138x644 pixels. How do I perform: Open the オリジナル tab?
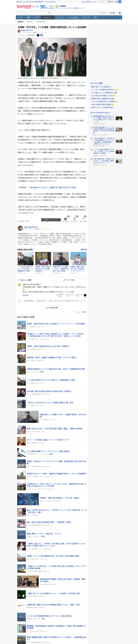60,17
